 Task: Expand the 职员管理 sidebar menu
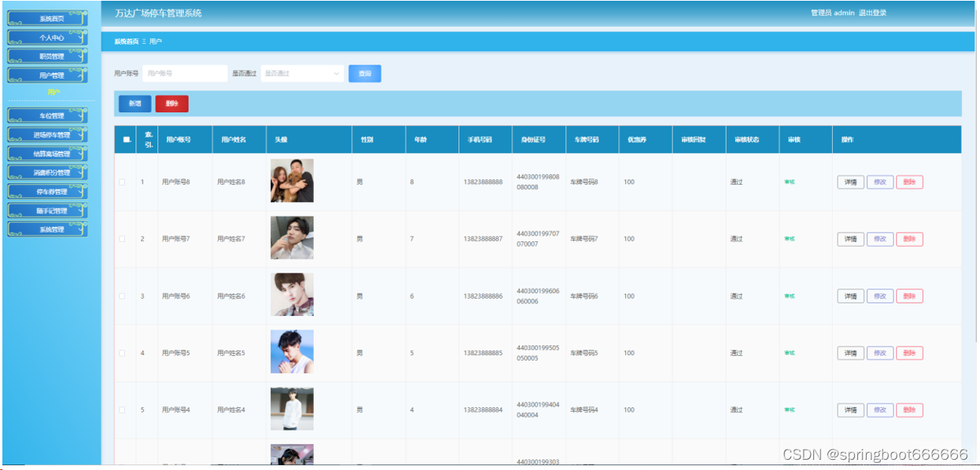click(x=47, y=56)
